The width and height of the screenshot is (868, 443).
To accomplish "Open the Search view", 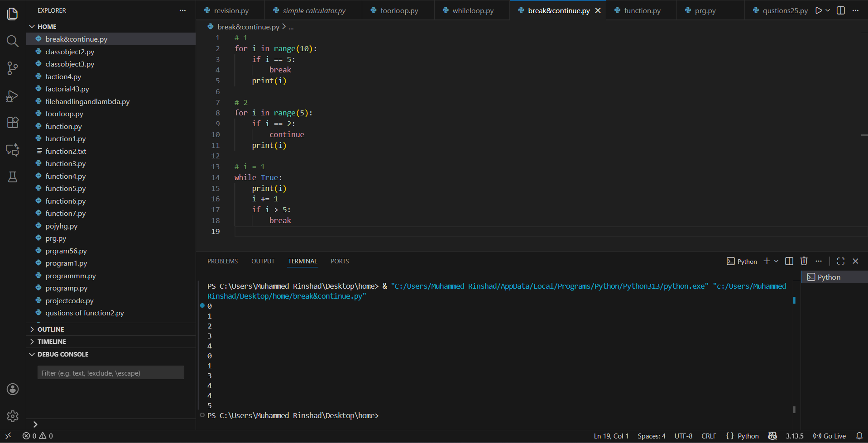I will pyautogui.click(x=12, y=41).
